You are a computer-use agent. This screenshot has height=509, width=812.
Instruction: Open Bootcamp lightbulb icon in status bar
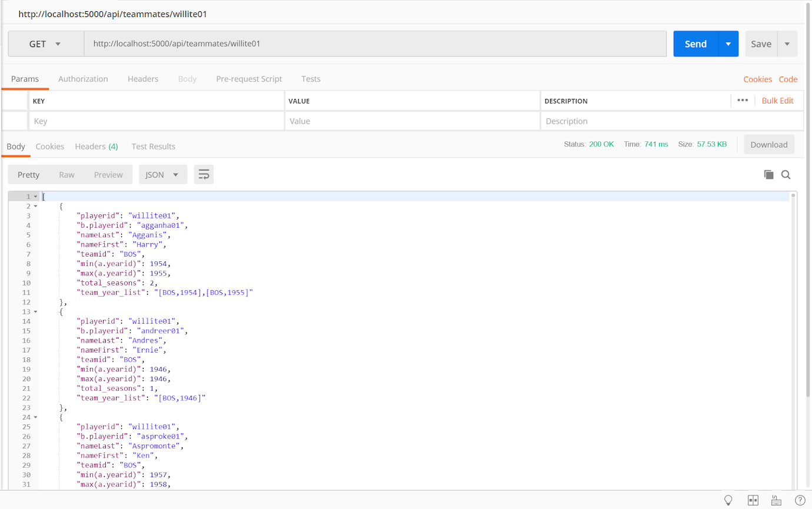[728, 500]
